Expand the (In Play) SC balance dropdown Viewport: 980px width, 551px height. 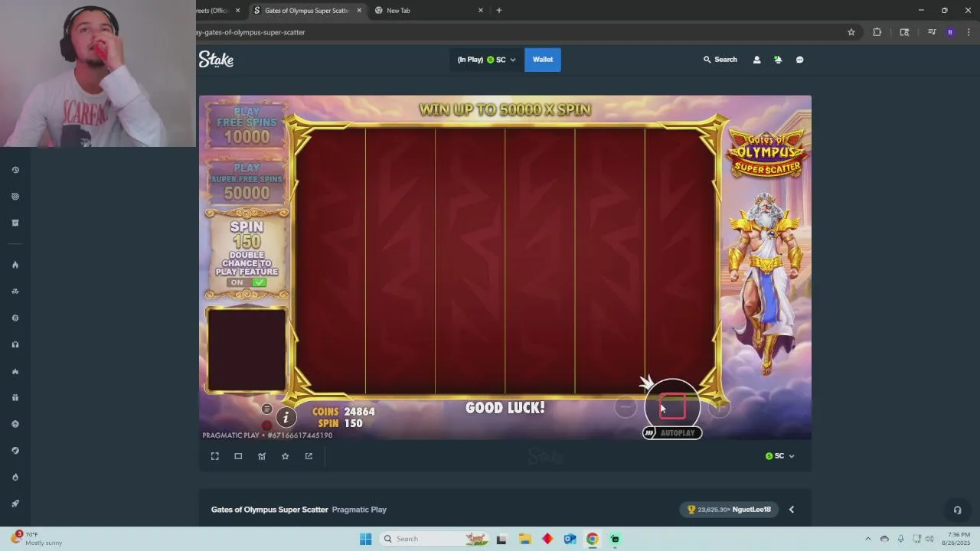[x=486, y=60]
